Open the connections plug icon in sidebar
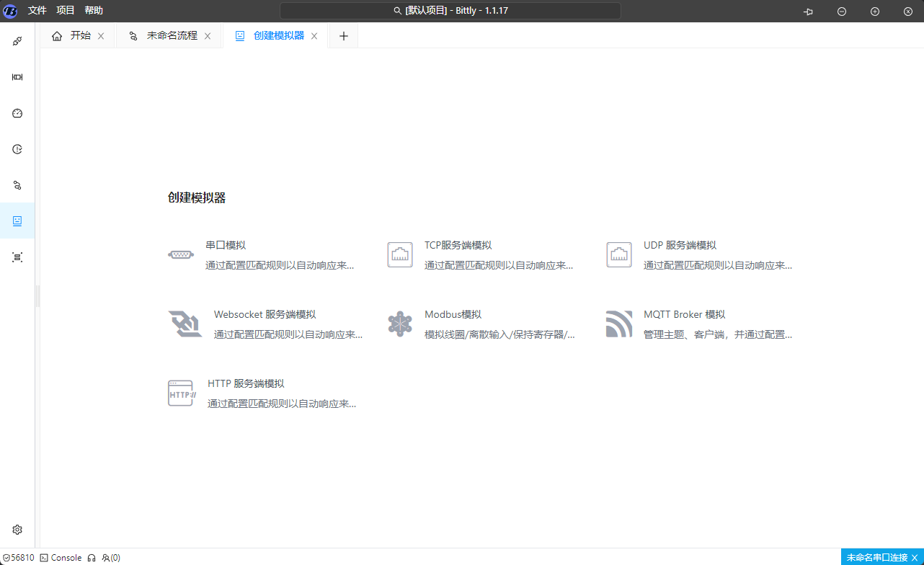Screen dimensions: 924x565 (x=17, y=41)
